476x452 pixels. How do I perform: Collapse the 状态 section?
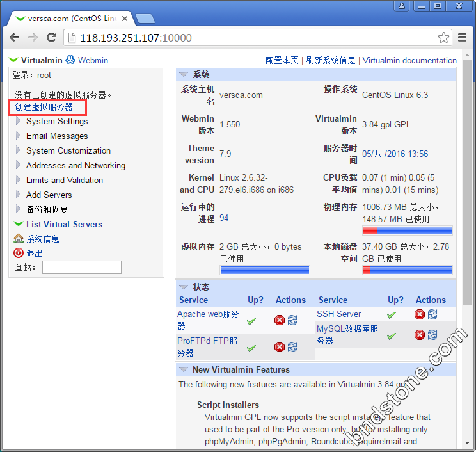click(x=184, y=287)
